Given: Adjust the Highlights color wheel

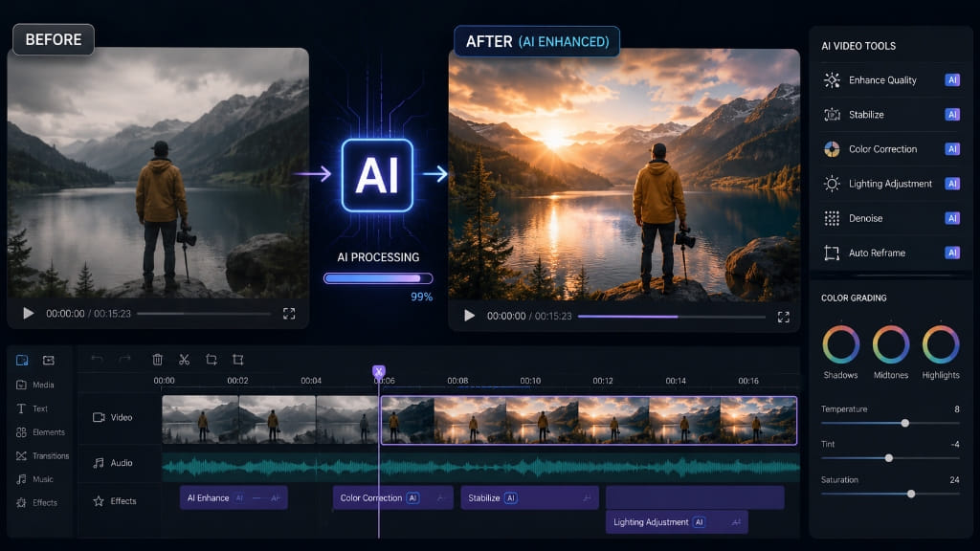Looking at the screenshot, I should click(941, 344).
